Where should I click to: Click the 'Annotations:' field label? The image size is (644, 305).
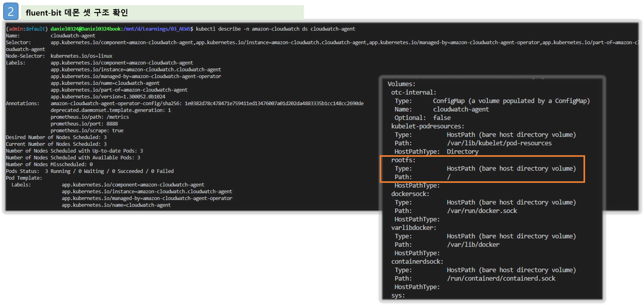(x=22, y=103)
